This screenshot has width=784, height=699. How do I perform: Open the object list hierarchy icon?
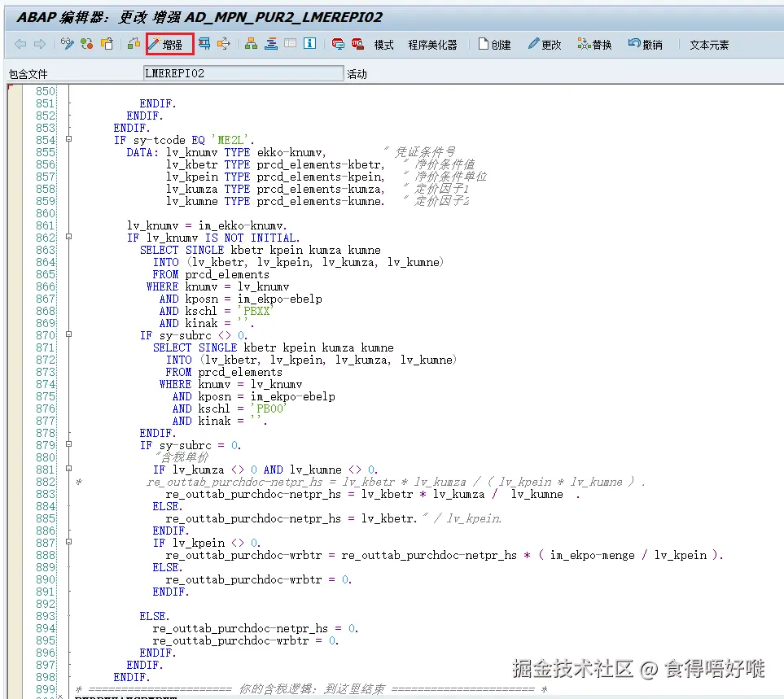pyautogui.click(x=251, y=44)
